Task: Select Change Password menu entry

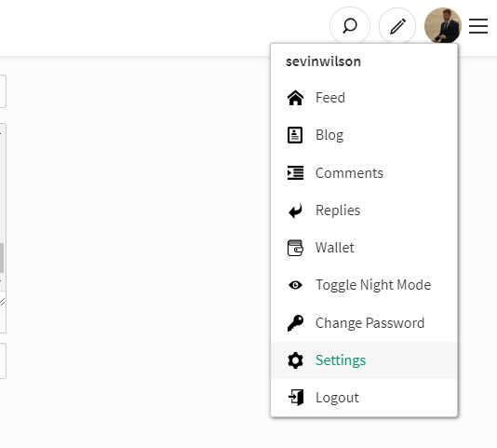Action: tap(364, 323)
